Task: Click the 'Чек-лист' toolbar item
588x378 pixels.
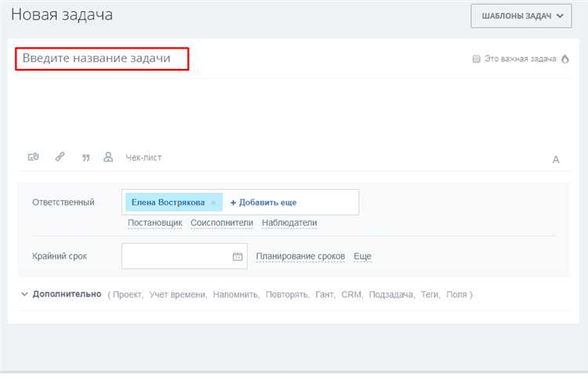Action: 143,158
